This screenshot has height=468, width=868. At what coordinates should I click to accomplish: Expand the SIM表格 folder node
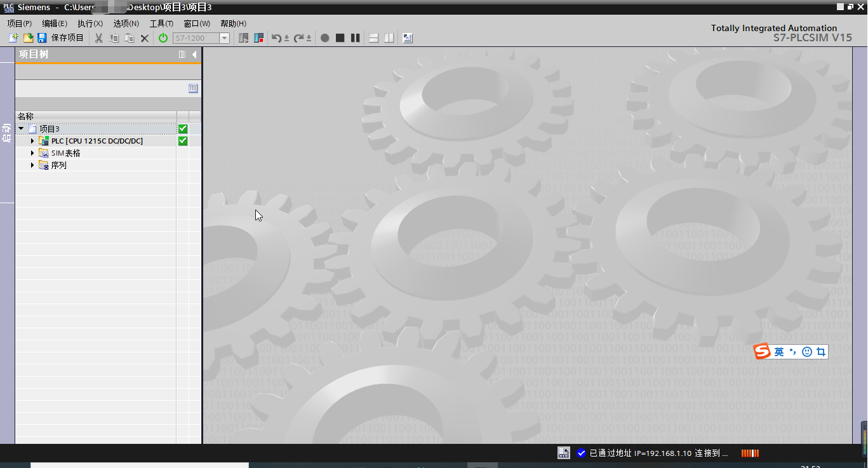(32, 152)
